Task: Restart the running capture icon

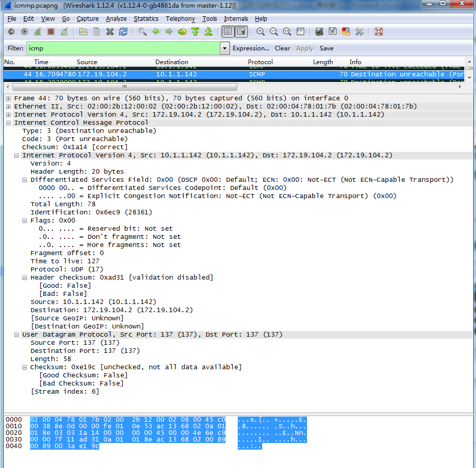Action: coord(64,32)
